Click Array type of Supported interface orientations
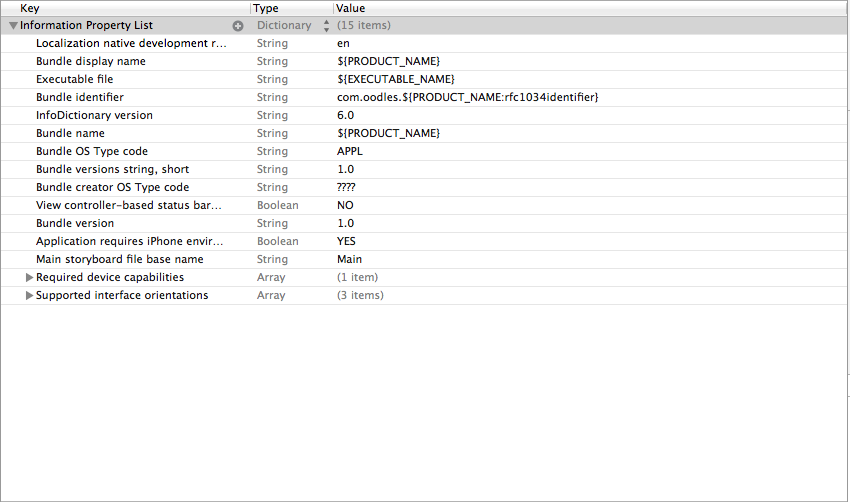 pyautogui.click(x=271, y=295)
